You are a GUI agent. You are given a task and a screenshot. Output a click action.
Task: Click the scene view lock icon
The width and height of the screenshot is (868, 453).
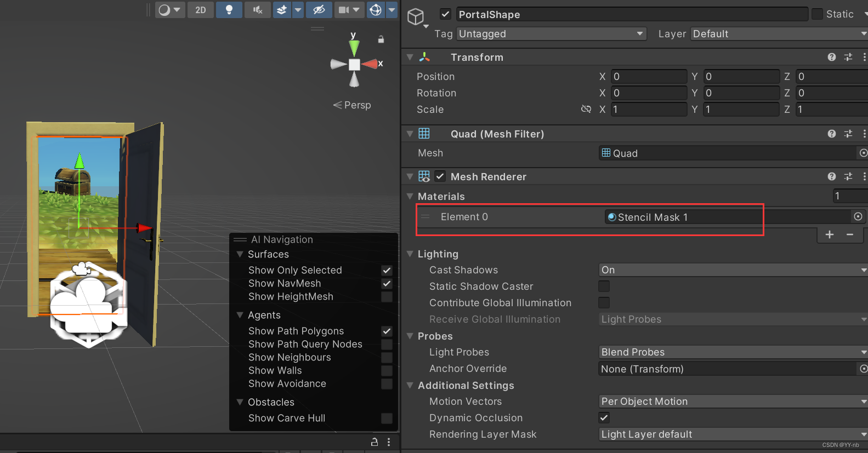click(381, 39)
